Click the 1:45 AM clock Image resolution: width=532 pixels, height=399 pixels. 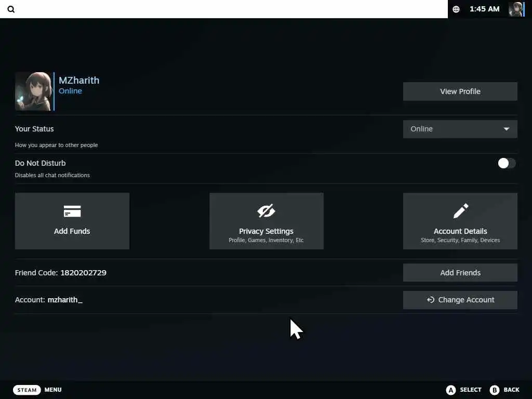click(x=484, y=9)
